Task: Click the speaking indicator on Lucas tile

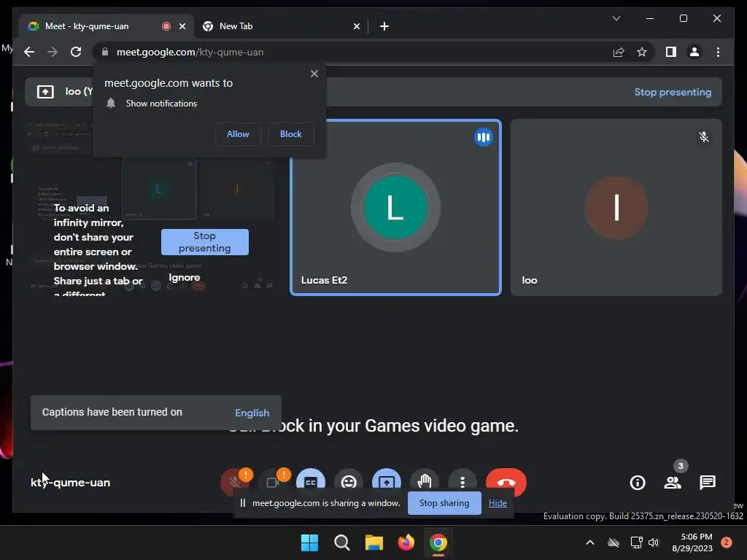Action: pos(483,138)
